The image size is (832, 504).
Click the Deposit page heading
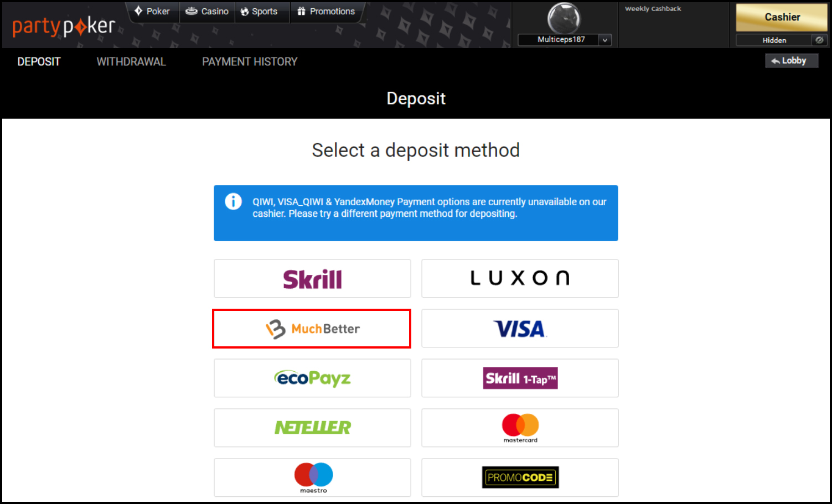click(416, 98)
